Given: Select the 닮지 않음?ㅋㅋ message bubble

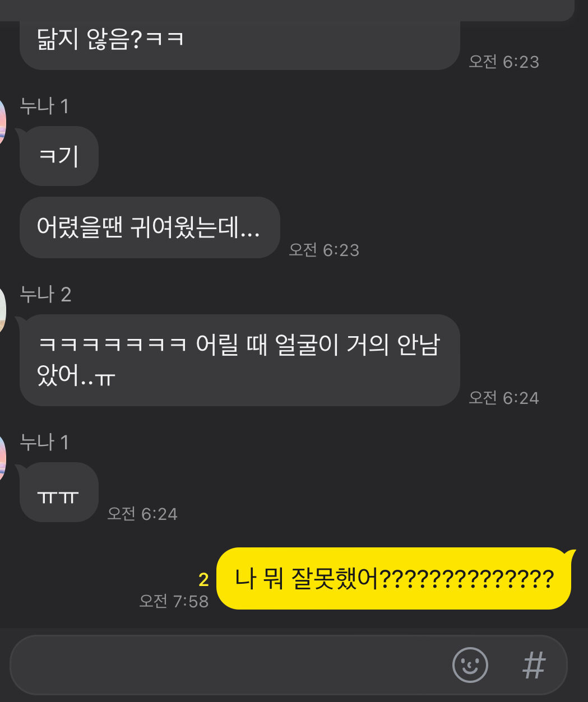Looking at the screenshot, I should pyautogui.click(x=240, y=44).
